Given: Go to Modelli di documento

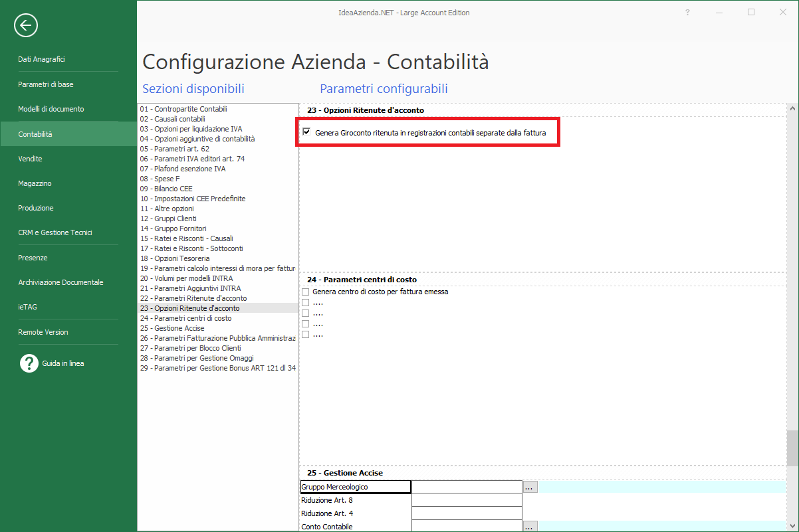Looking at the screenshot, I should pos(51,109).
